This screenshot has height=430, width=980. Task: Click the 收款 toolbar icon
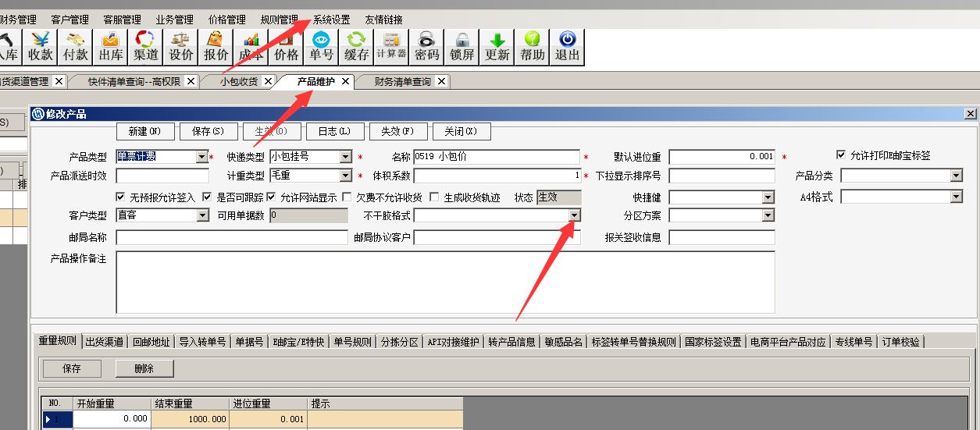[x=41, y=46]
